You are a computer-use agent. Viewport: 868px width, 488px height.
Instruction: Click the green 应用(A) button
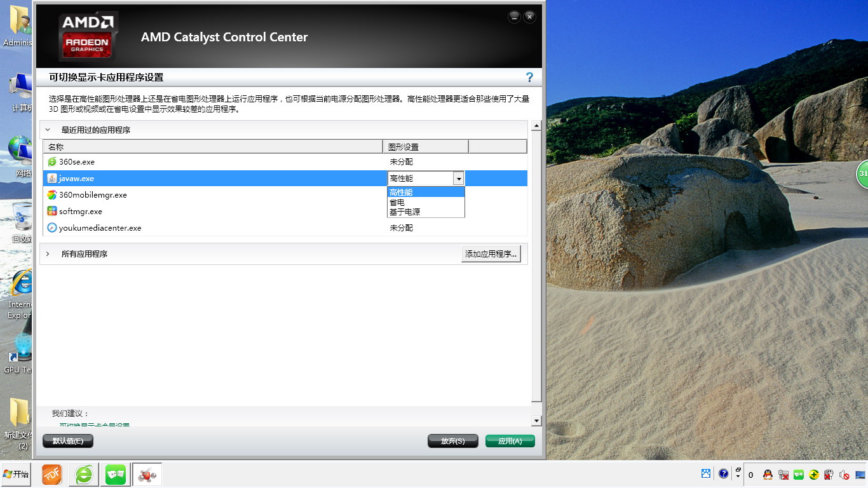pos(510,441)
